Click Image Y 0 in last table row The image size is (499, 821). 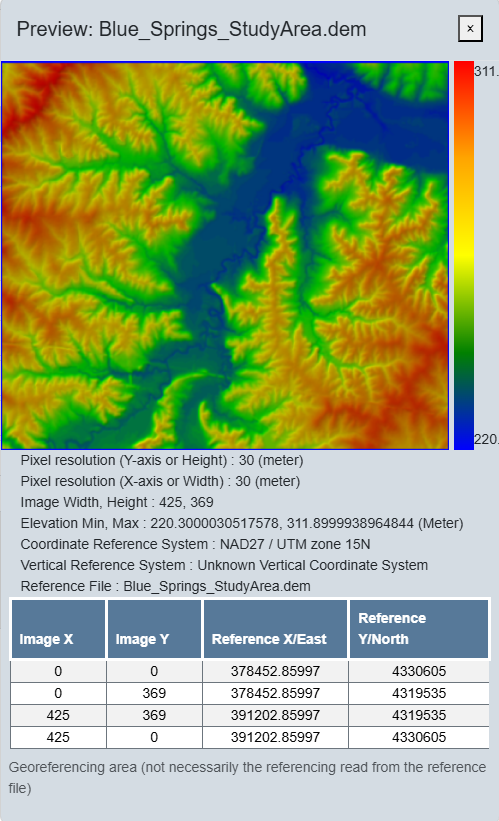coord(154,737)
